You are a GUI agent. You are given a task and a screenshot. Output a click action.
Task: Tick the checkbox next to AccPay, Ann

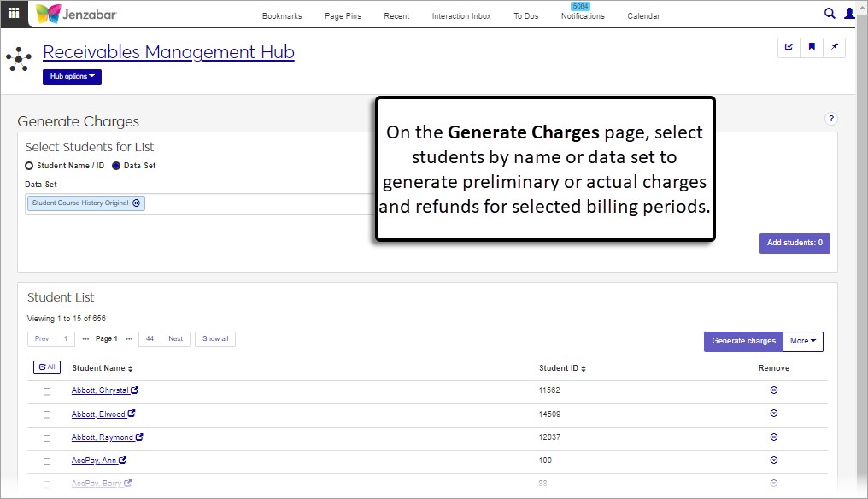coord(47,461)
